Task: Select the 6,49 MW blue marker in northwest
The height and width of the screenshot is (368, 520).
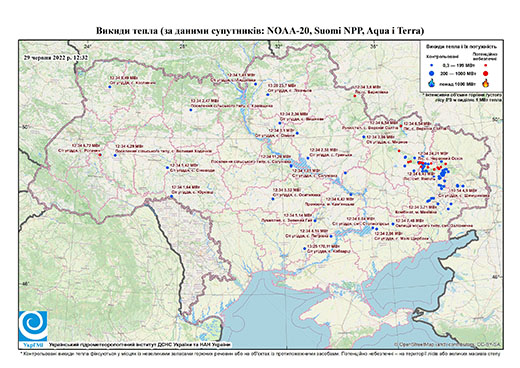Action: click(109, 87)
